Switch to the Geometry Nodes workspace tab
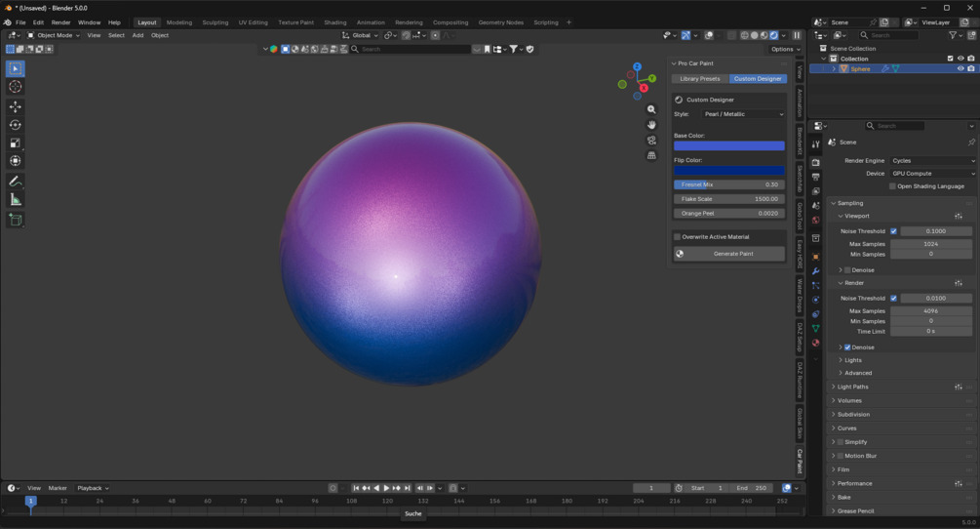Image resolution: width=980 pixels, height=529 pixels. click(500, 22)
